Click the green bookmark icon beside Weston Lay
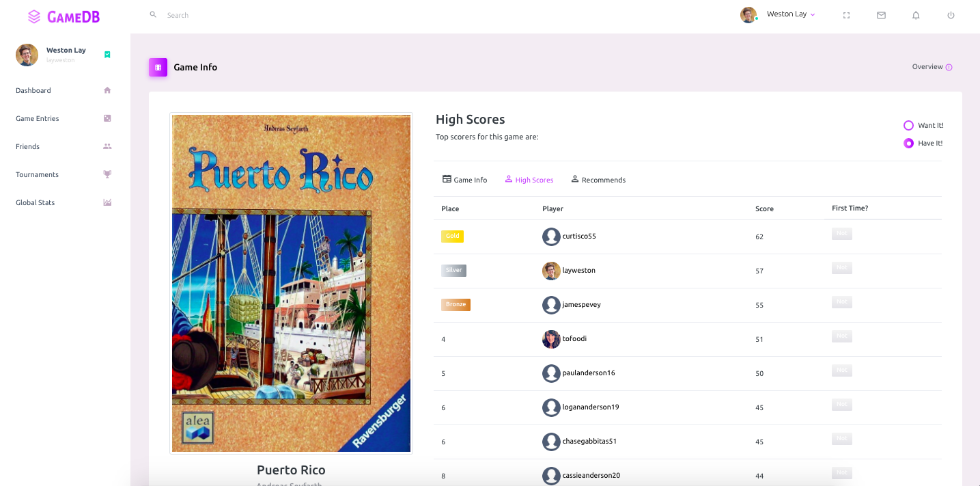980x486 pixels. click(107, 55)
